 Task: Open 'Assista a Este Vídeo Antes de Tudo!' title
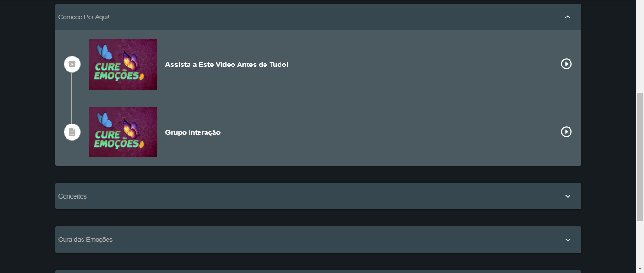coord(227,65)
